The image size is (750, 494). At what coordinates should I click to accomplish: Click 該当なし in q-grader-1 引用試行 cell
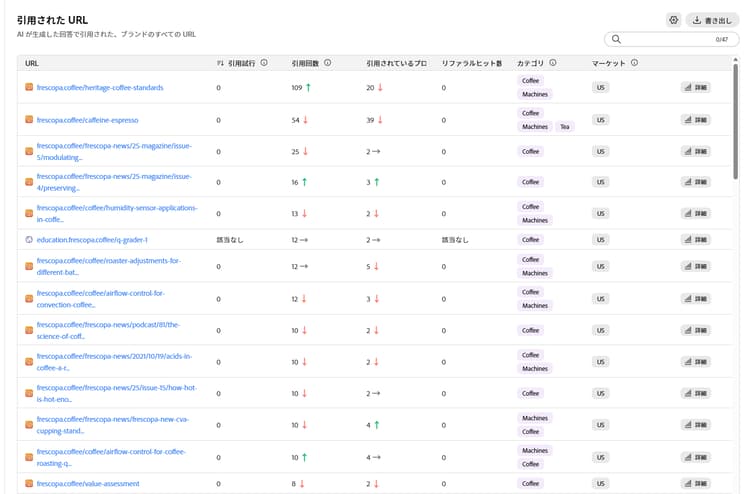point(230,240)
